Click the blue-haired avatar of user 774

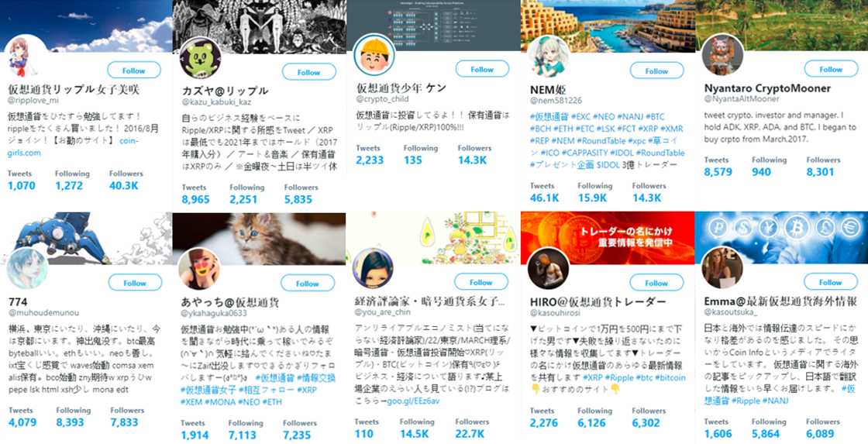tap(27, 269)
